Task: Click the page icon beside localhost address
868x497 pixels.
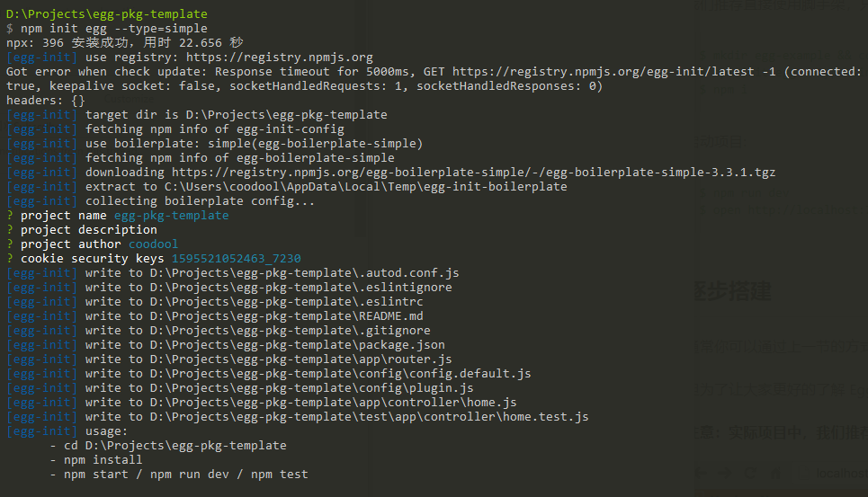Action: click(804, 473)
